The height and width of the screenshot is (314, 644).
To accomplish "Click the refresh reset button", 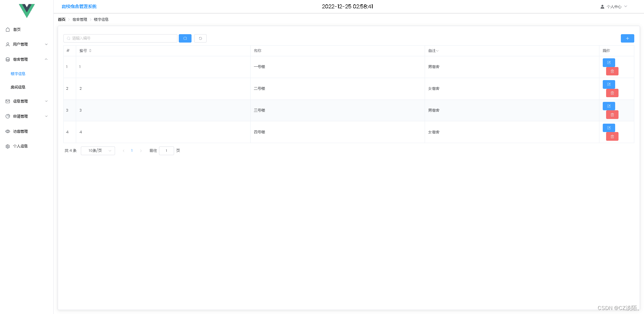I will (200, 38).
